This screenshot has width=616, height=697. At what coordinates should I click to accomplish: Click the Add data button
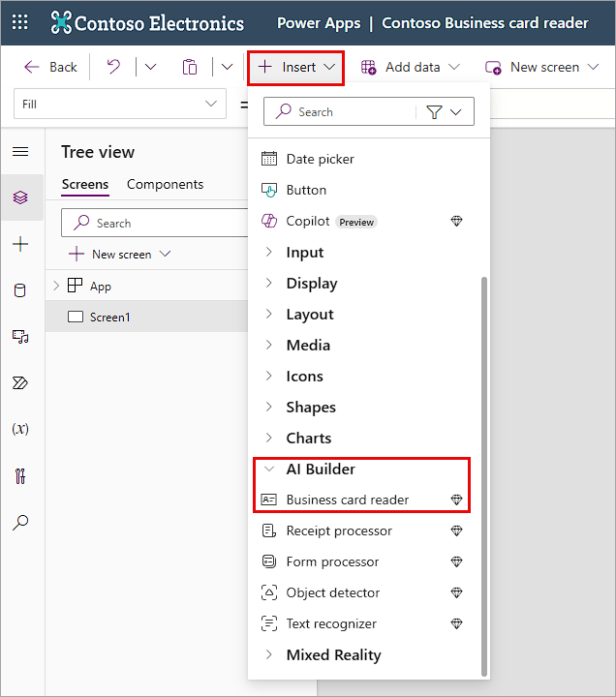pos(411,67)
